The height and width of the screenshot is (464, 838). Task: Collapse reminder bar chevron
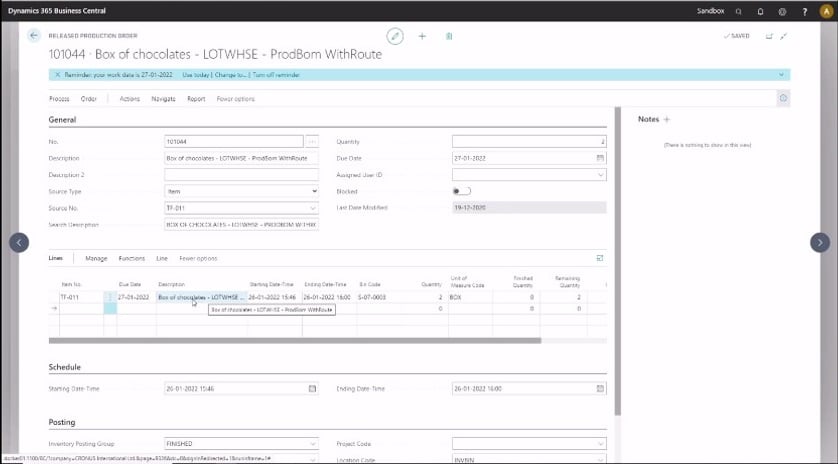coord(781,75)
